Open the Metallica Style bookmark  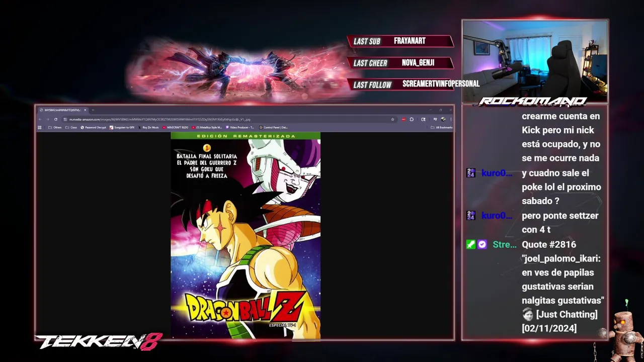tap(207, 127)
